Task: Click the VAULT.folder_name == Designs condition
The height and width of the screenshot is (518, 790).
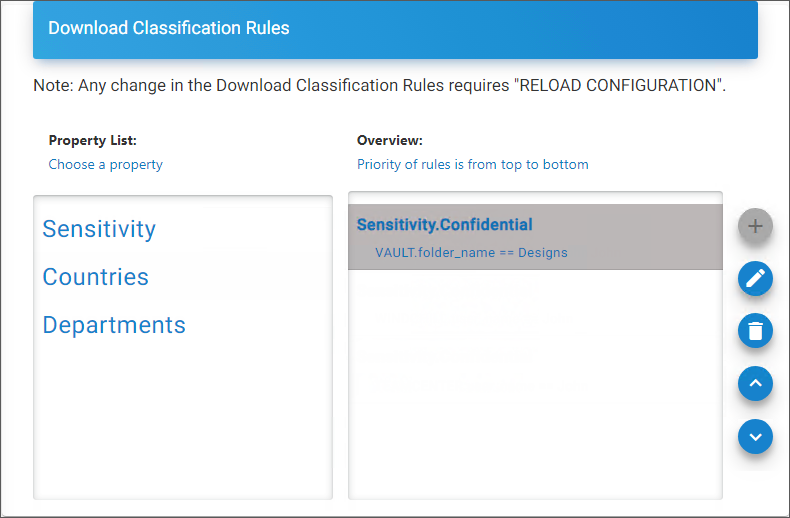Action: tap(471, 253)
